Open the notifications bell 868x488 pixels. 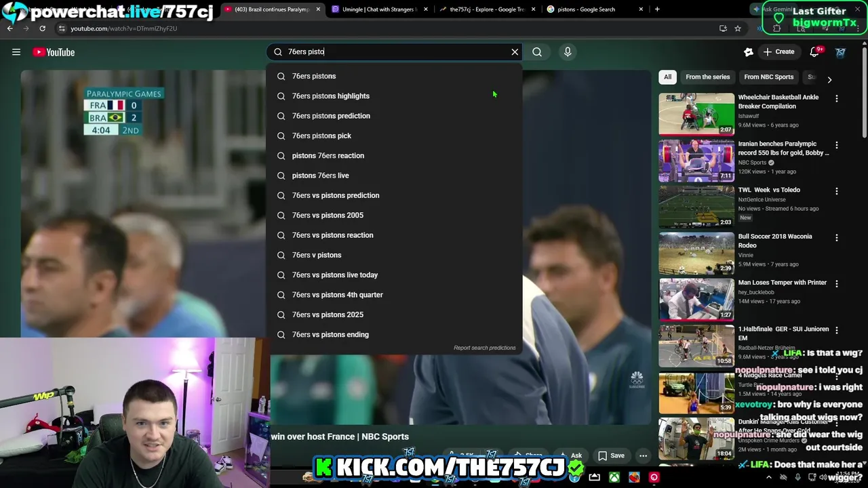click(x=815, y=52)
